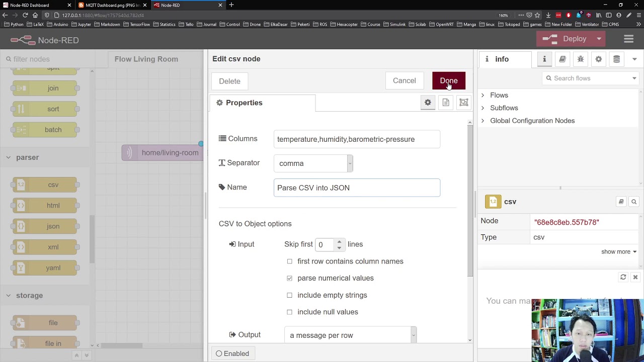Select the xml node in the palette
The image size is (644, 362).
tap(45, 247)
